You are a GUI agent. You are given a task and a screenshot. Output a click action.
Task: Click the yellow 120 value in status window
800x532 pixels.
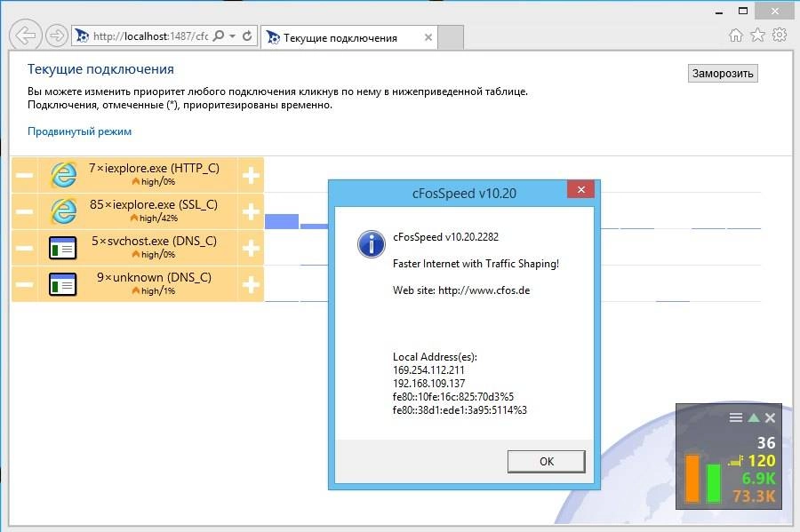(x=762, y=461)
